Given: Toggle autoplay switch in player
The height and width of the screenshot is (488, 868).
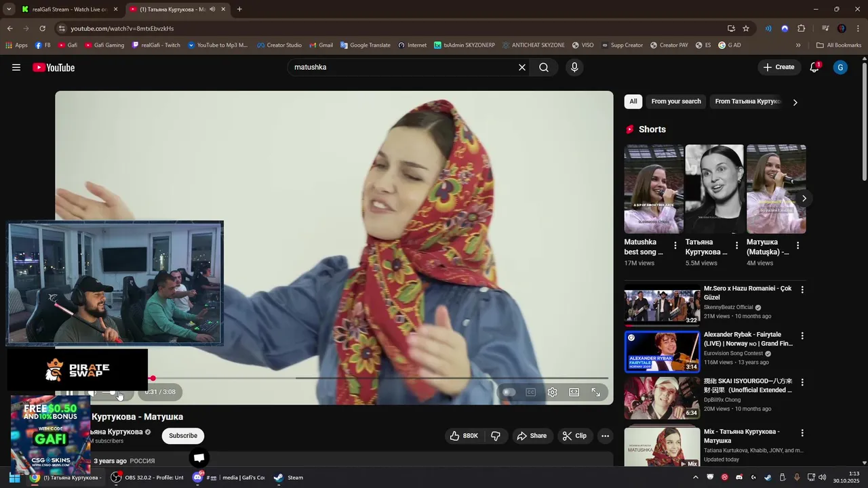Looking at the screenshot, I should [509, 392].
